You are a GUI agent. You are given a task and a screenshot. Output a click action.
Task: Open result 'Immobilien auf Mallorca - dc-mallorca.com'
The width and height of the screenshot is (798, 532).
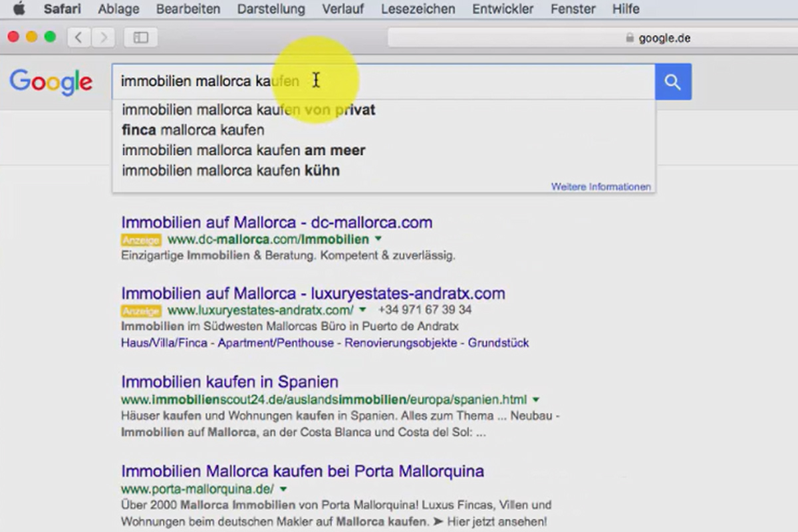(277, 222)
